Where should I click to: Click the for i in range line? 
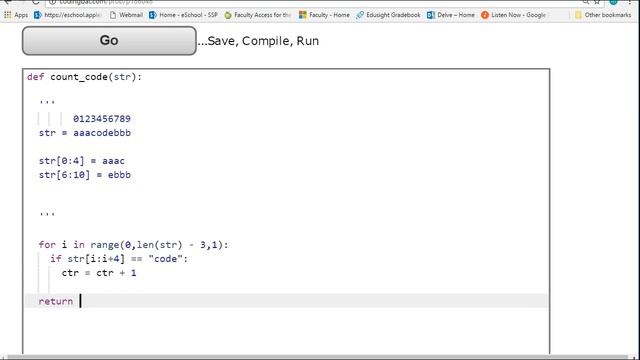click(133, 245)
